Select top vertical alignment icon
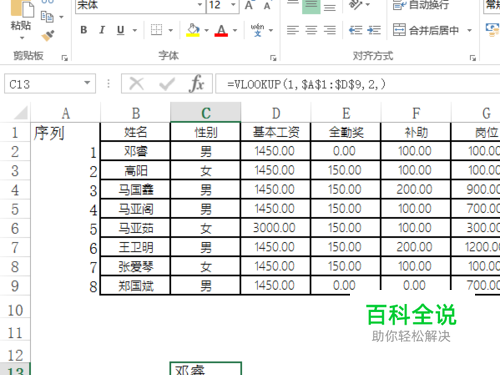500x375 pixels. (x=293, y=3)
